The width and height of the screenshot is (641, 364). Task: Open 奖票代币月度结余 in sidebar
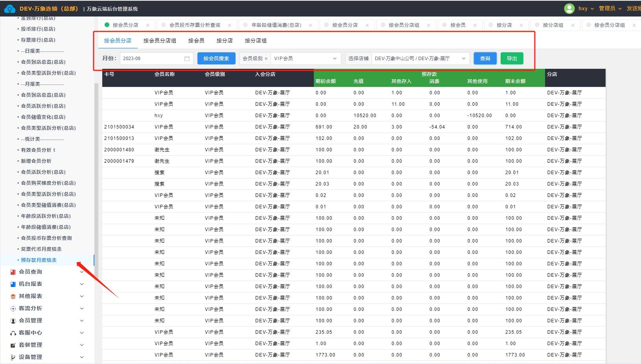[41, 249]
